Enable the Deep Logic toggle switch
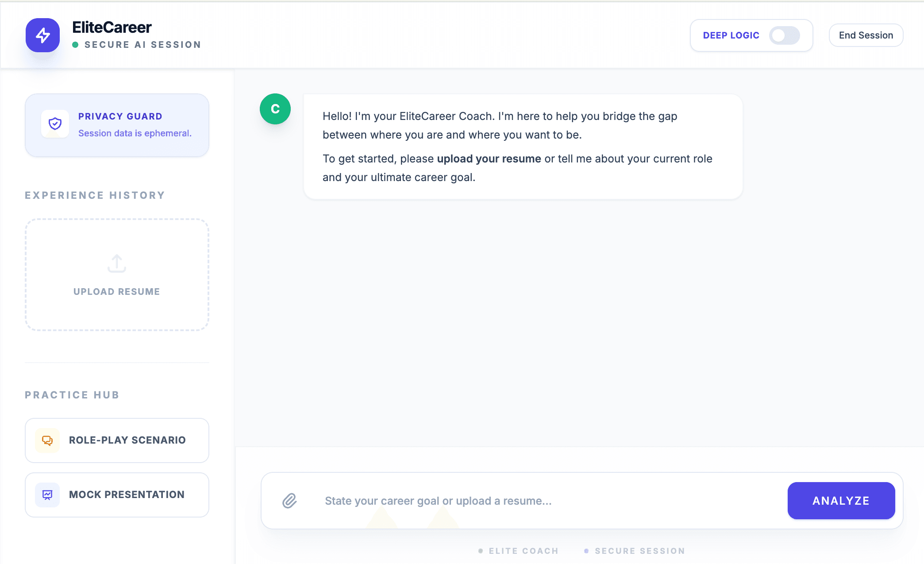The height and width of the screenshot is (564, 924). coord(784,35)
